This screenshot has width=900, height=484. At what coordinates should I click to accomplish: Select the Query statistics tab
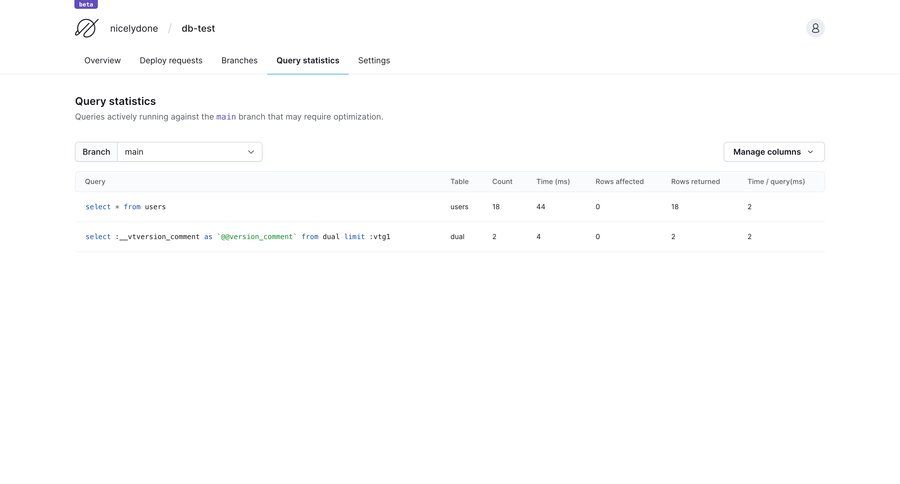click(307, 60)
